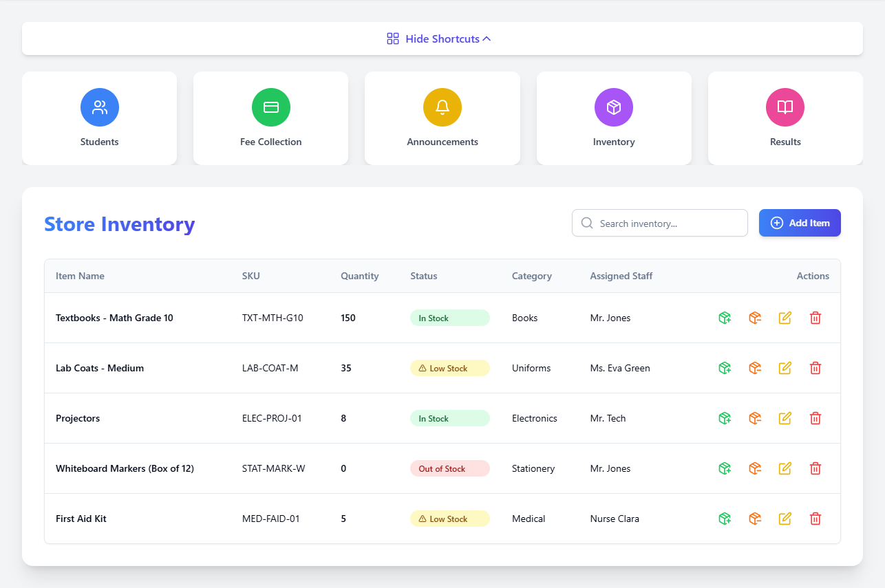The width and height of the screenshot is (885, 588).
Task: Collapse shortcuts with Hide Shortcuts toggle
Action: click(442, 39)
